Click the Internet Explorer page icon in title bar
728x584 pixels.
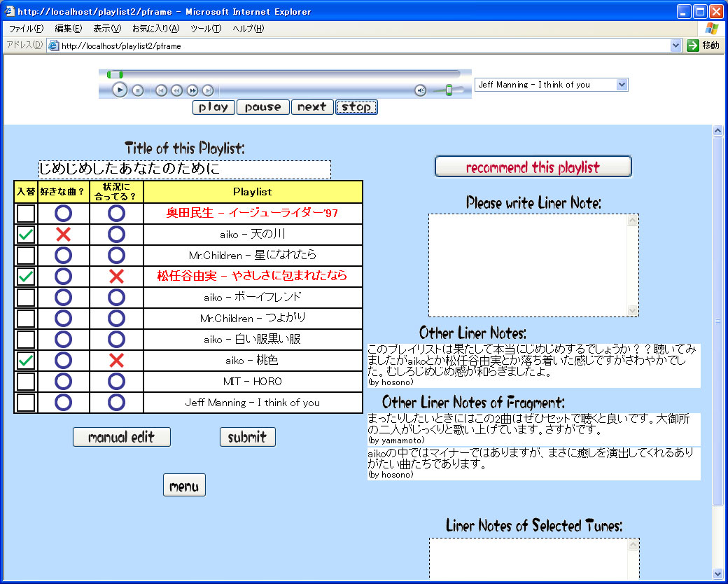pyautogui.click(x=9, y=11)
